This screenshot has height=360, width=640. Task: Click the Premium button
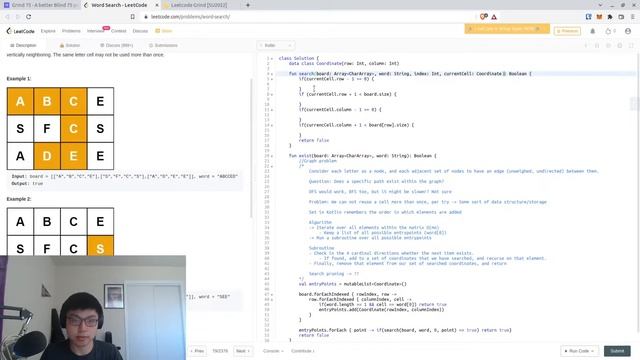tap(567, 31)
